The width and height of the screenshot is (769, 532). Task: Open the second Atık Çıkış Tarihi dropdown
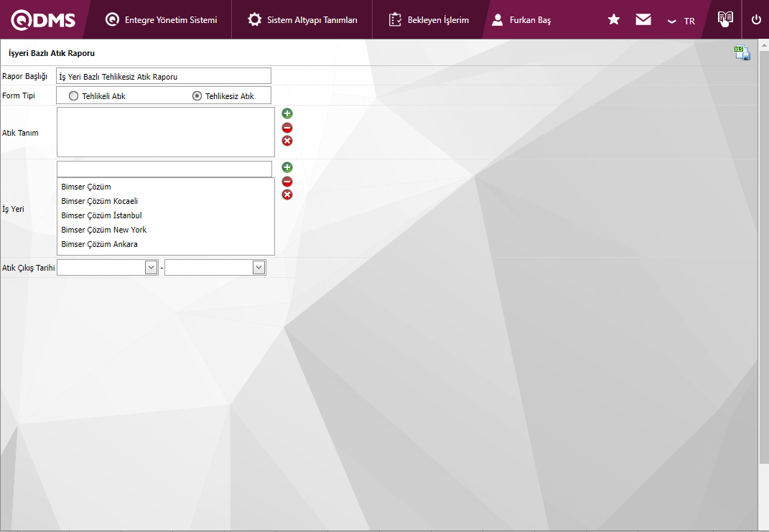[259, 267]
